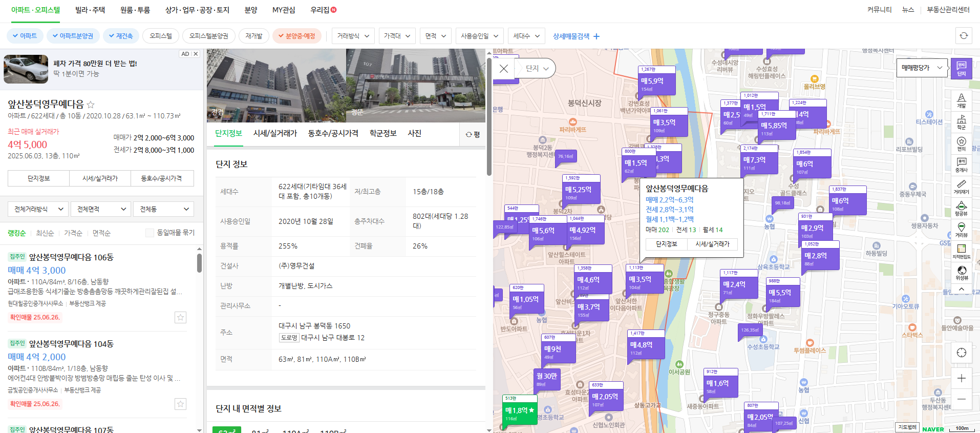Open the 개발 (development) map layer tool
980x433 pixels.
point(961,100)
